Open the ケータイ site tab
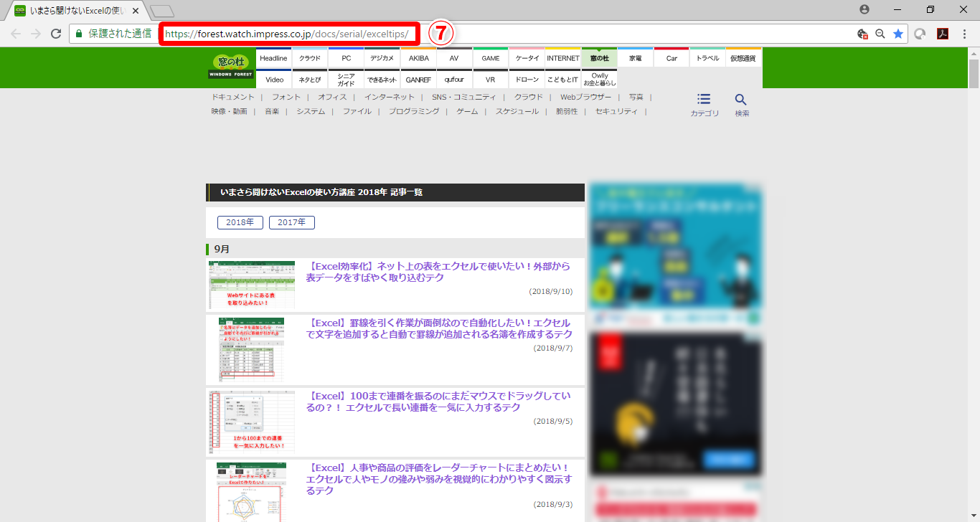The width and height of the screenshot is (980, 522). click(x=527, y=58)
